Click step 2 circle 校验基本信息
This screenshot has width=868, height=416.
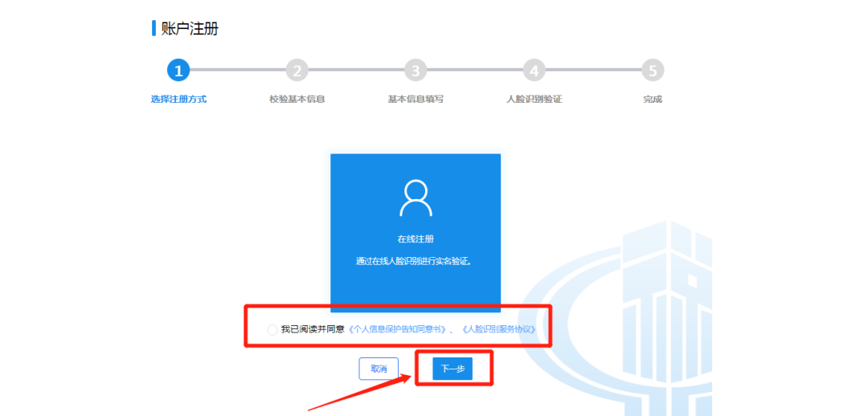(x=297, y=70)
